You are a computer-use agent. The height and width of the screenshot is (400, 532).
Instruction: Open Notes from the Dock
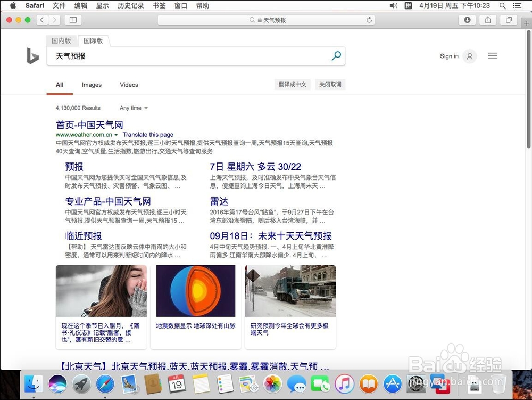point(201,384)
